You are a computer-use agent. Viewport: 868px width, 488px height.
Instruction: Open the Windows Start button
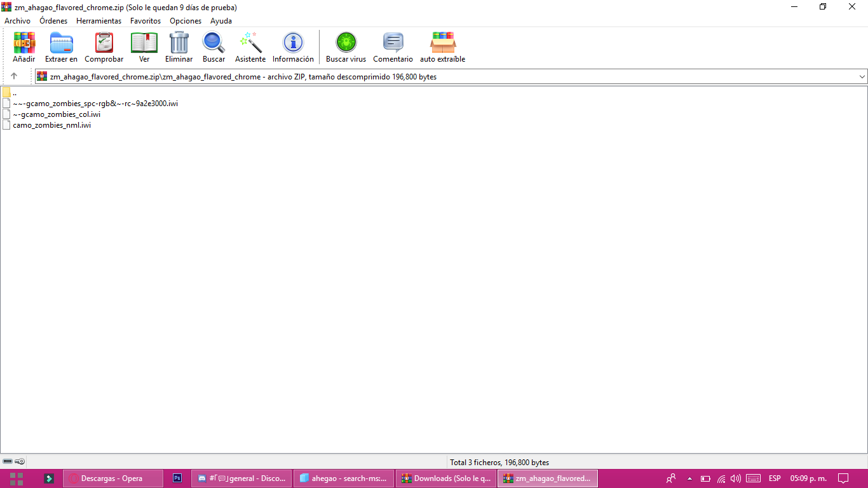17,478
